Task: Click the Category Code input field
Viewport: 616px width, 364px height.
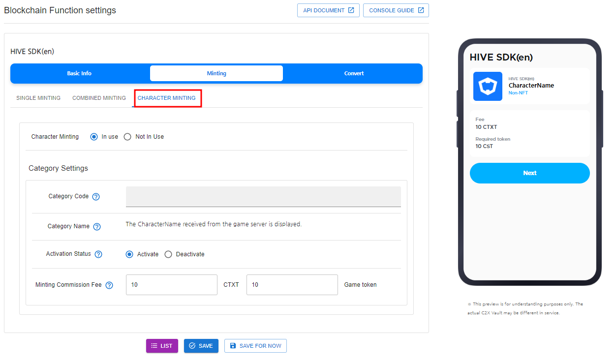Action: (263, 197)
